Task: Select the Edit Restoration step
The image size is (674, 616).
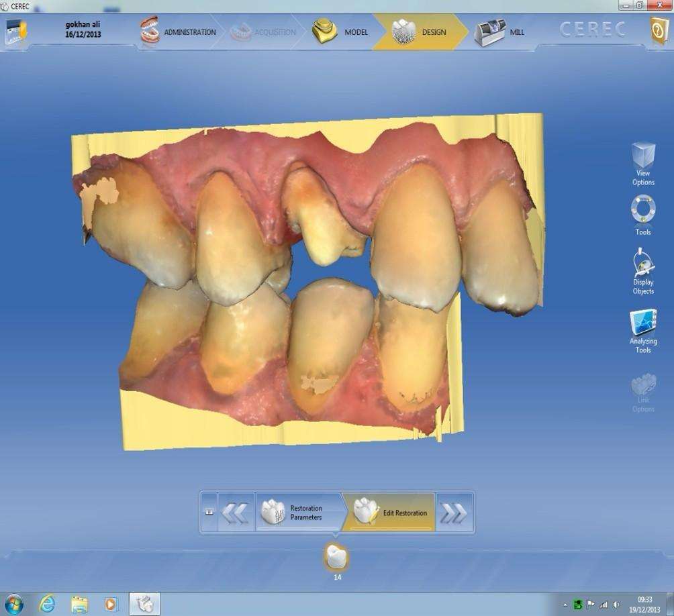Action: tap(390, 513)
